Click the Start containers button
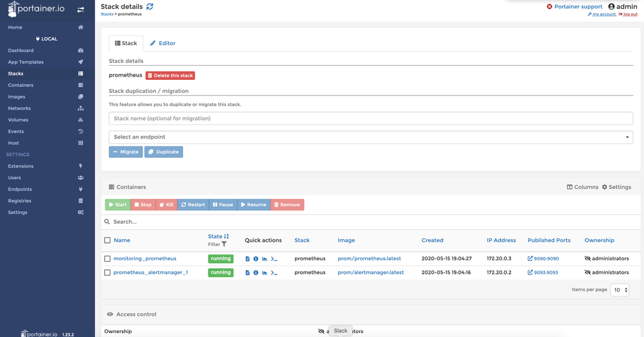The image size is (644, 337). click(118, 204)
